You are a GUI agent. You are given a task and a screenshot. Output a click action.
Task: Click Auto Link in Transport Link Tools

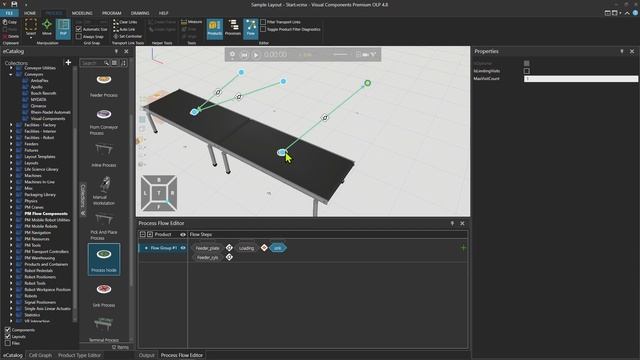(124, 29)
